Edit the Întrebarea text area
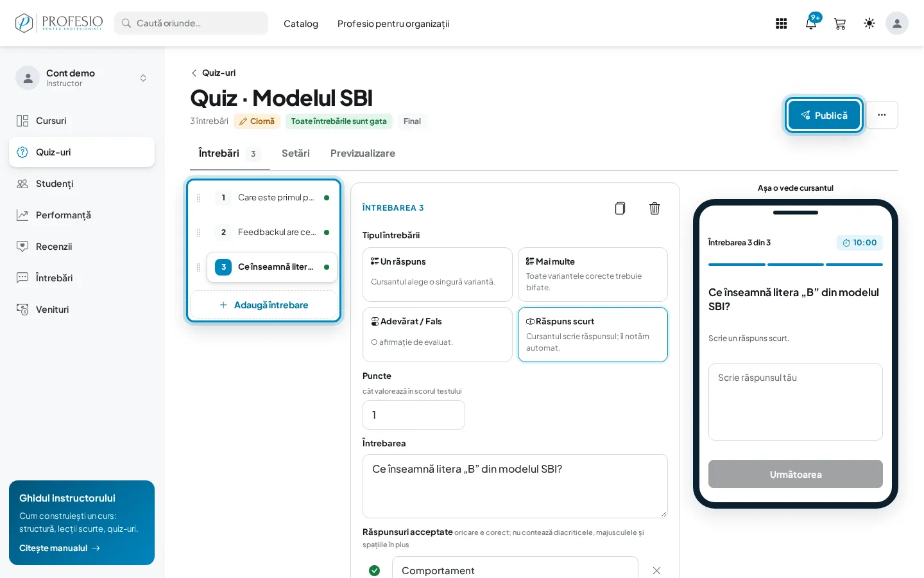This screenshot has width=924, height=578. click(x=515, y=486)
